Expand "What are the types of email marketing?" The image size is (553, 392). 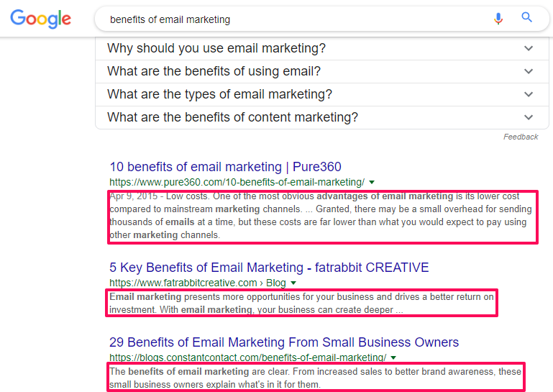219,94
